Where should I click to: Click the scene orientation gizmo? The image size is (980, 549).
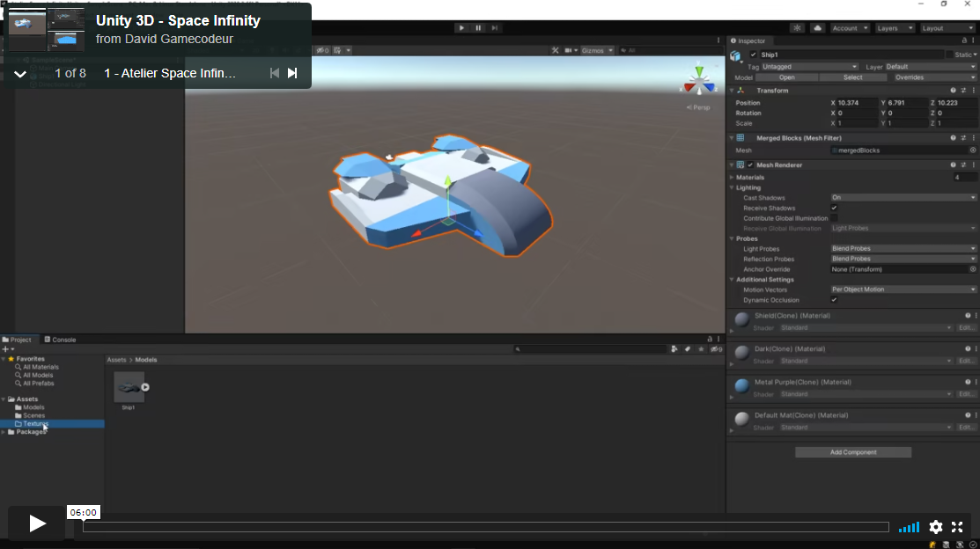(699, 79)
